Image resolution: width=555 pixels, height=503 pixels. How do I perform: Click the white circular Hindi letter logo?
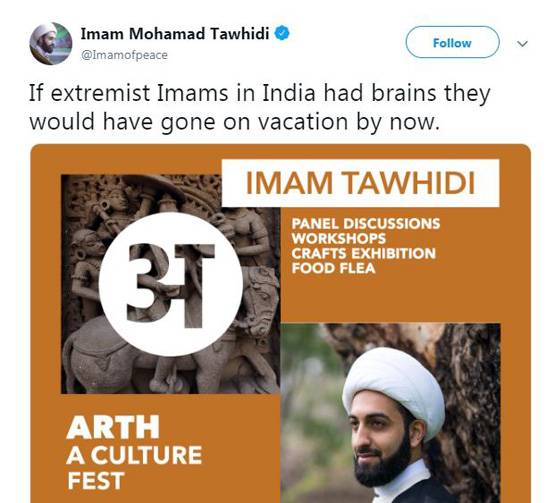[x=171, y=284]
